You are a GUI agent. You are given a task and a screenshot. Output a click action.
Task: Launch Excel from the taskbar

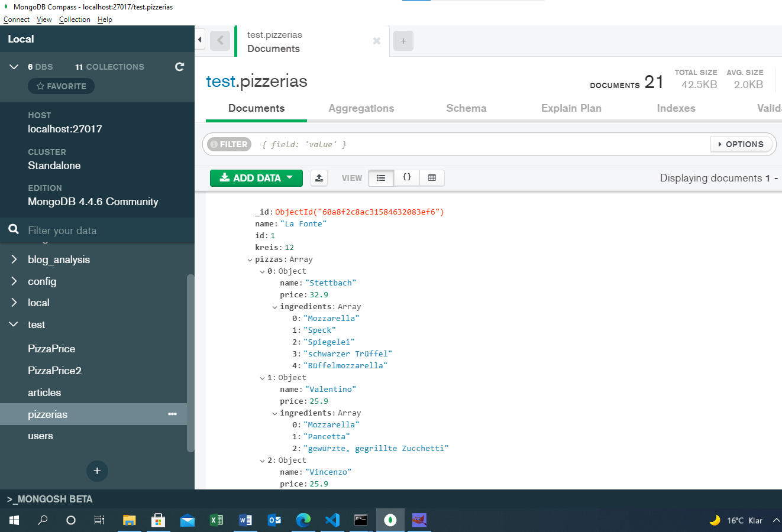click(x=216, y=520)
